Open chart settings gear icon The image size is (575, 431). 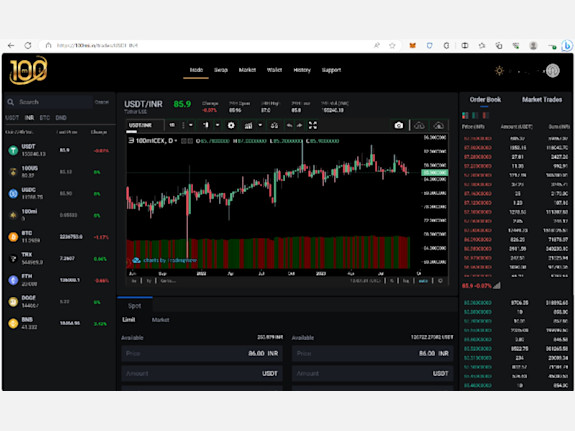coord(231,125)
